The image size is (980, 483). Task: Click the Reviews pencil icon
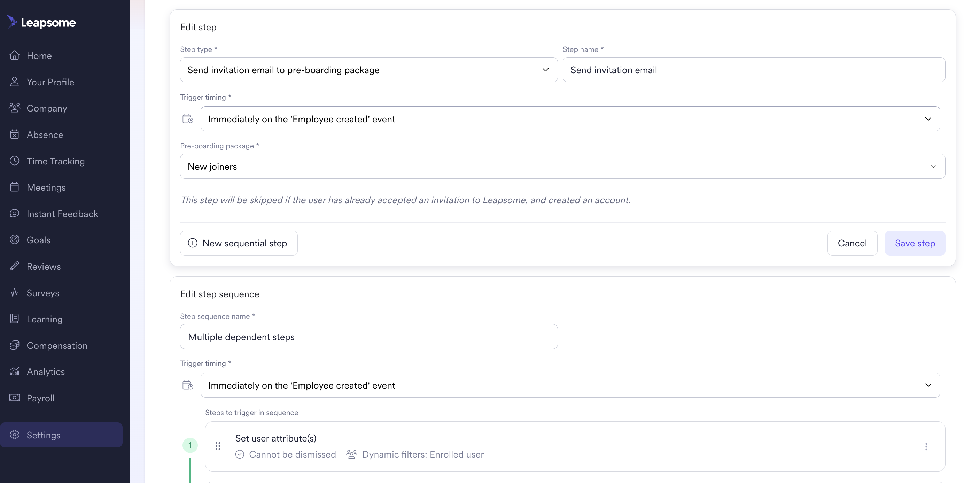pyautogui.click(x=15, y=266)
